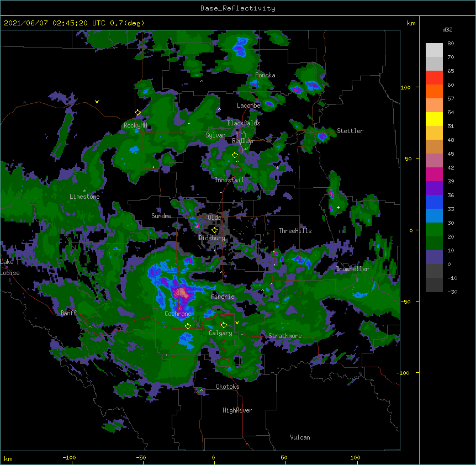Screen dimensions: 476x465
Task: Click the dBZ legend heading
Action: tap(447, 29)
